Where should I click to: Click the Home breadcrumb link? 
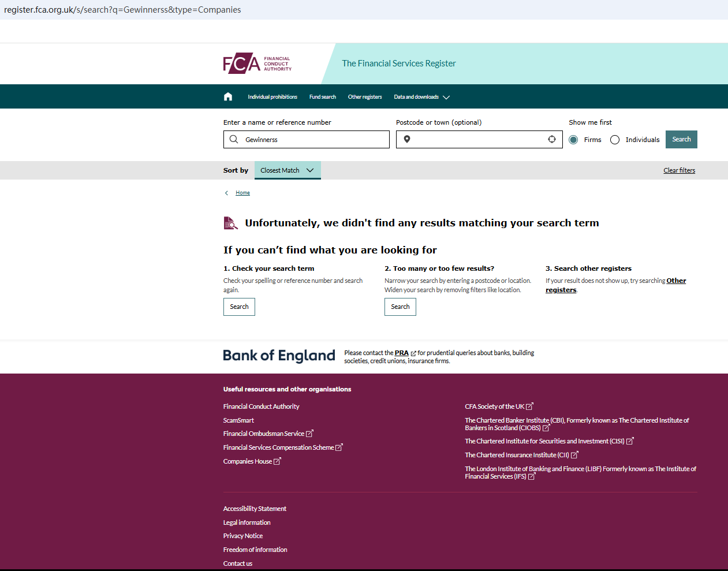(x=242, y=193)
